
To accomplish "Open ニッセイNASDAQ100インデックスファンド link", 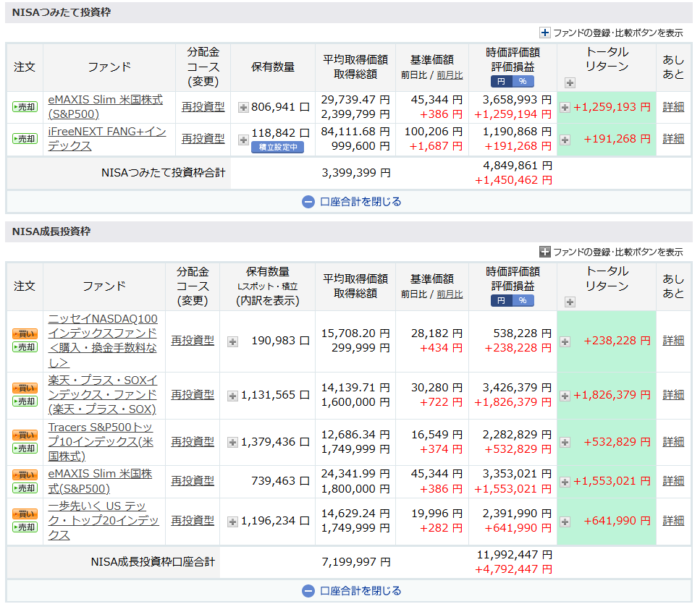I will 103,341.
